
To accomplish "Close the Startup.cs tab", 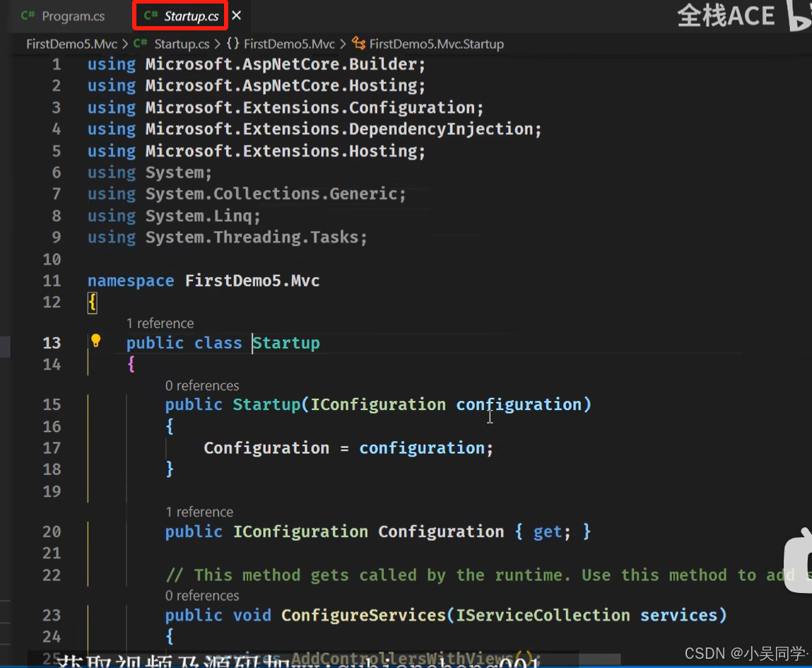I will (x=237, y=16).
